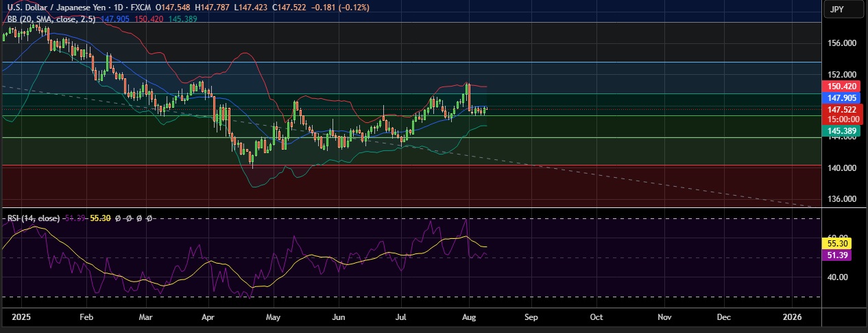Click the yellow 55.30 value in RSI legend

100,218
